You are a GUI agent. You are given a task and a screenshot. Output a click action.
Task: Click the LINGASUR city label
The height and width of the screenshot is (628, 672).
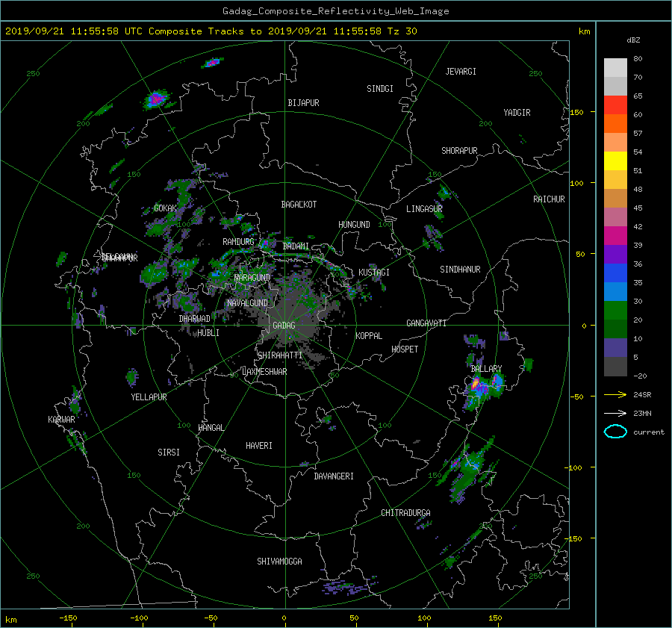pyautogui.click(x=424, y=209)
